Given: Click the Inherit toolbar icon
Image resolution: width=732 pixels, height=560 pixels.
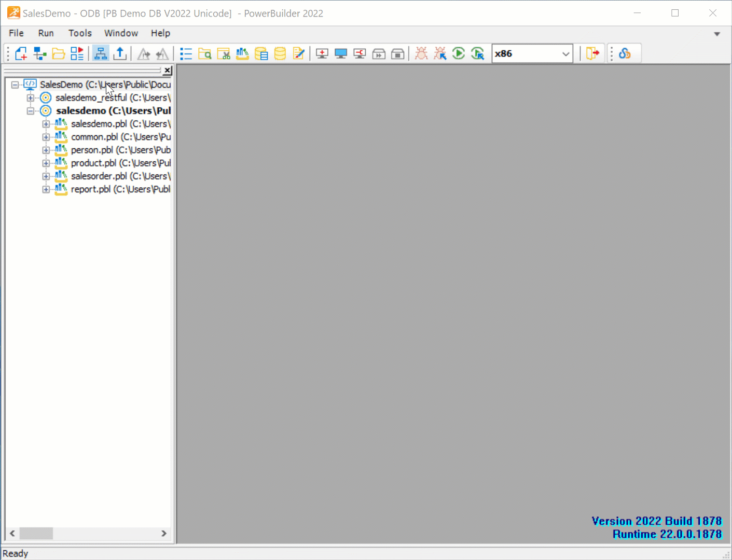Looking at the screenshot, I should (40, 53).
